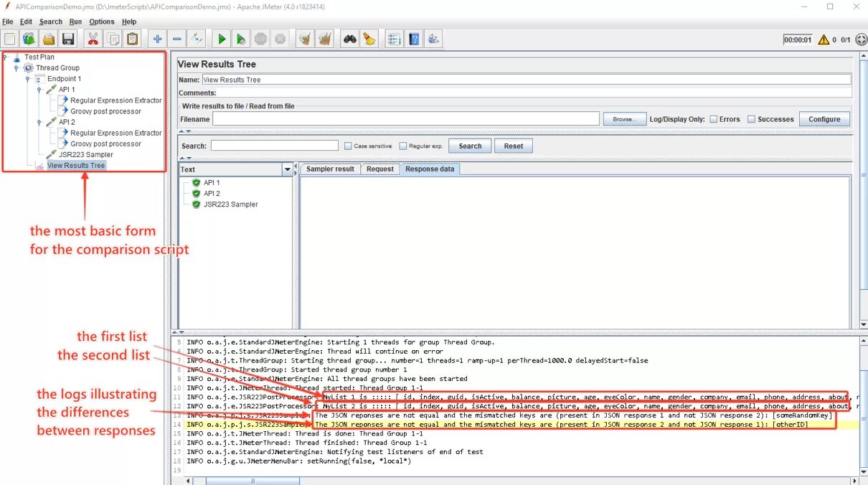Viewport: 868px width, 485px height.
Task: Open the Options menu
Action: [102, 22]
